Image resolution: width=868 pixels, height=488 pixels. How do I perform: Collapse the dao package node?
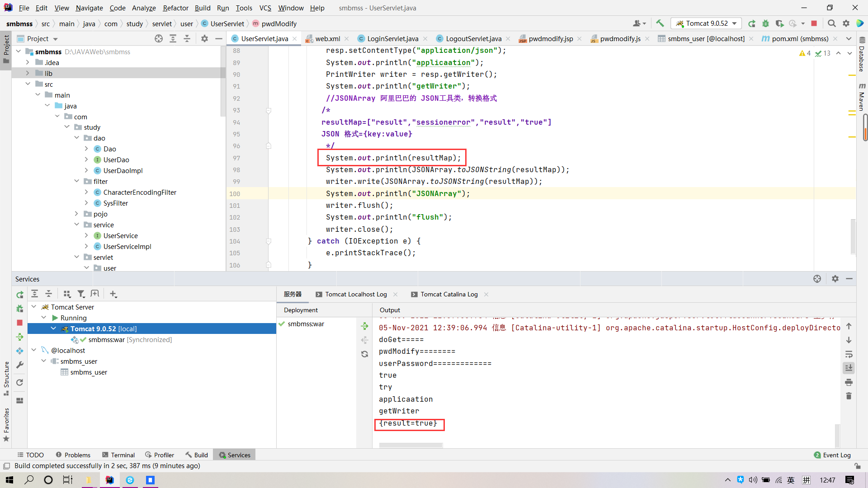[76, 138]
